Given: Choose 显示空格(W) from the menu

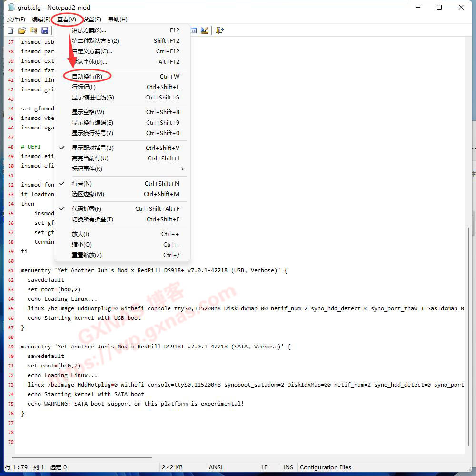Looking at the screenshot, I should tap(88, 112).
